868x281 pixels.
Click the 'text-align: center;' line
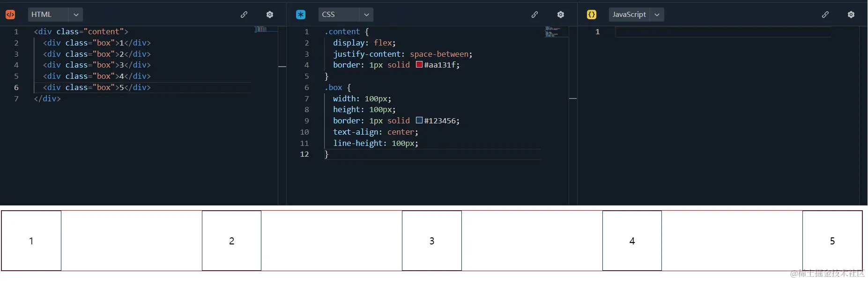(x=376, y=132)
